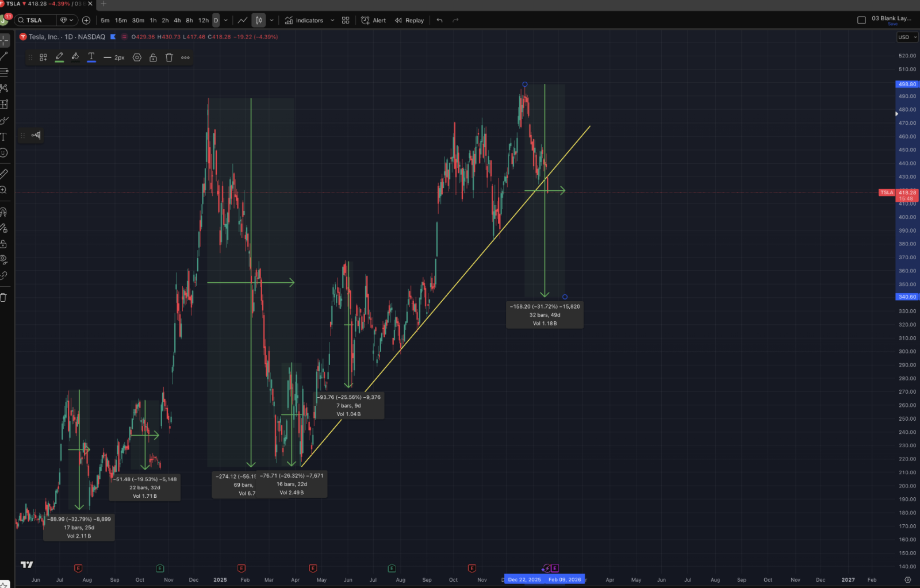Viewport: 920px width, 588px height.
Task: Open the Indicators dialog
Action: click(x=304, y=20)
